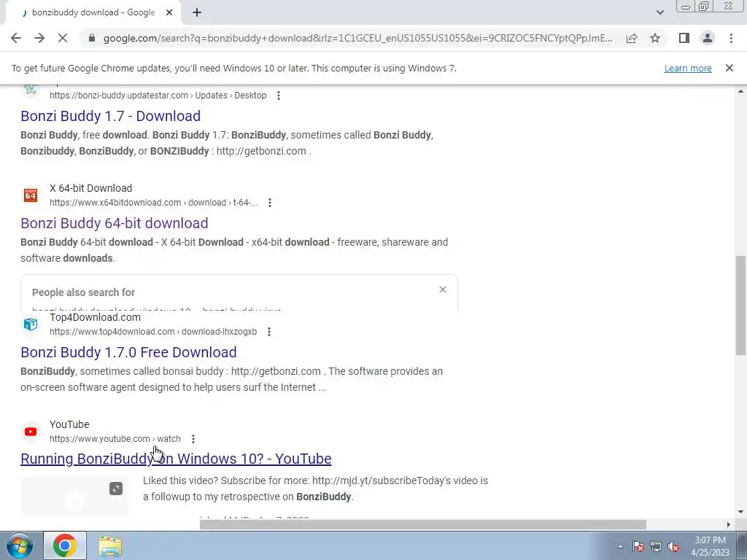Click the address bar URL
This screenshot has height=560, width=747.
click(x=357, y=38)
